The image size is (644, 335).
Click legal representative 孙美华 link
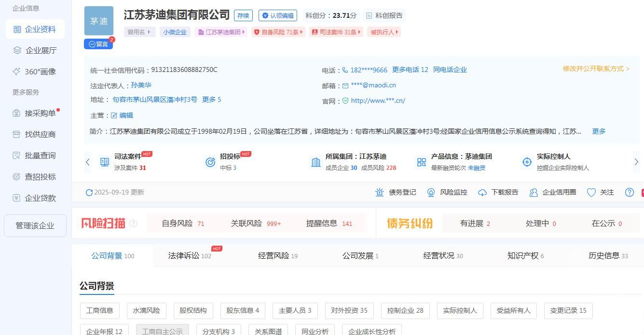pos(141,85)
